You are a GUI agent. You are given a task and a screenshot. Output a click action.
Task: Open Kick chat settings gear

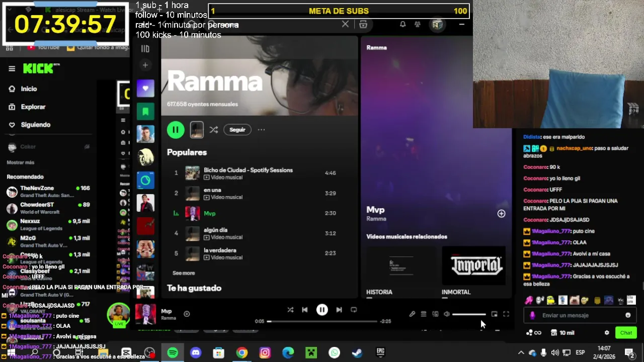pos(607,333)
